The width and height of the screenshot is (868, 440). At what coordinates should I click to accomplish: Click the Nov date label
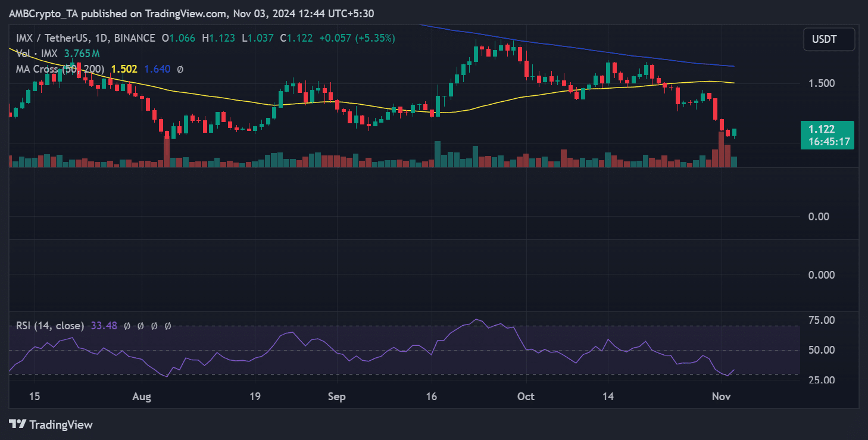pos(722,397)
